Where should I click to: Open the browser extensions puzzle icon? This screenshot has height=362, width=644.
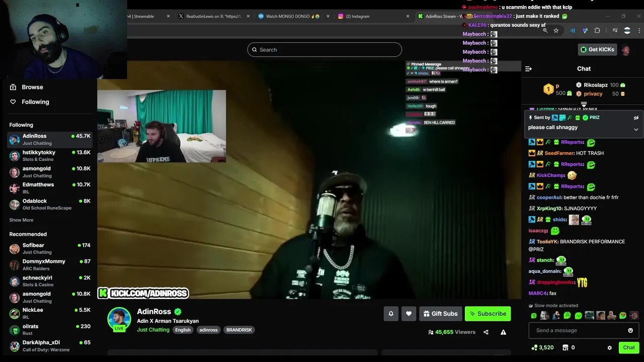point(597,31)
